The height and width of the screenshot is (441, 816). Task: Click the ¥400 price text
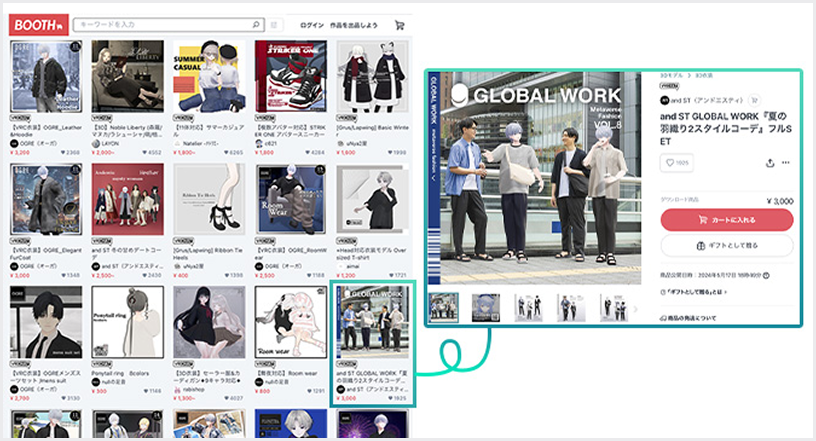click(x=181, y=275)
